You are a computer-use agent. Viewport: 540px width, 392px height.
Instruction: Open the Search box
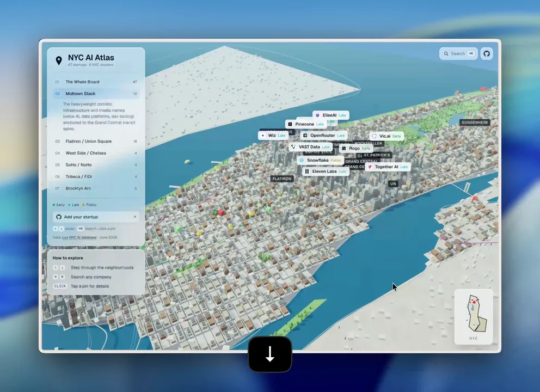click(458, 54)
